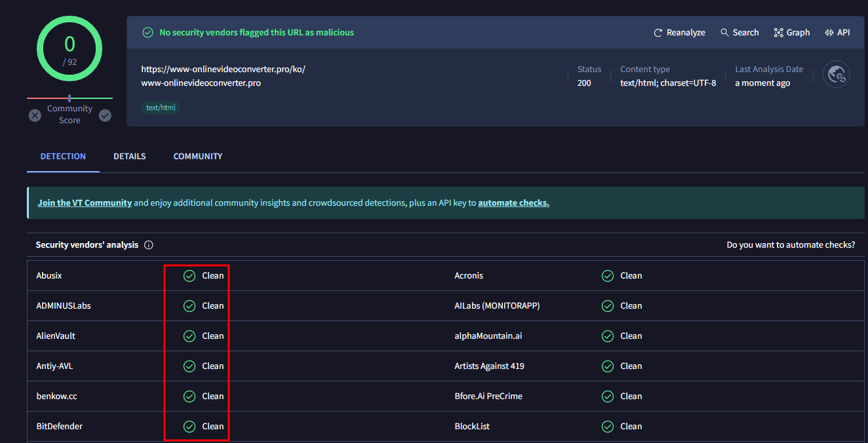Image resolution: width=868 pixels, height=443 pixels.
Task: Click the API icon
Action: (x=829, y=33)
